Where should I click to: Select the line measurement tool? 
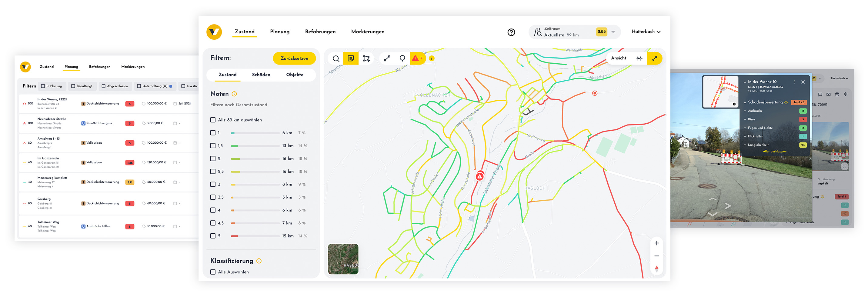(x=387, y=58)
